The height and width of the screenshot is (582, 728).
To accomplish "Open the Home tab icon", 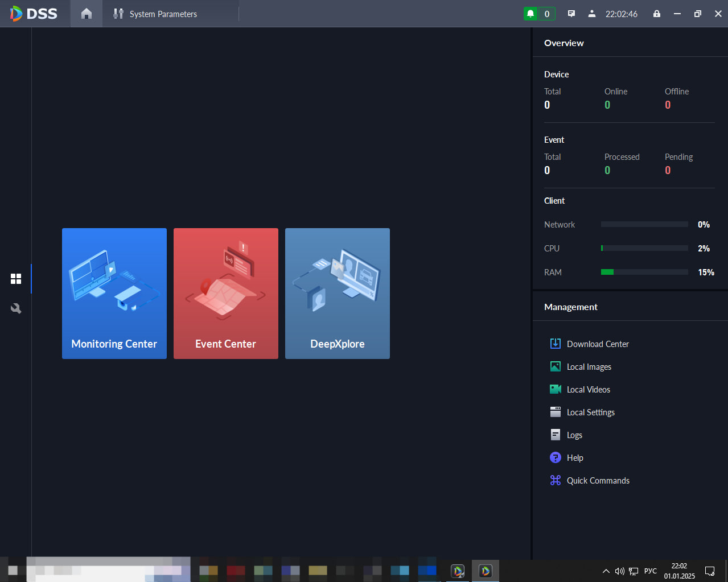I will 87,14.
